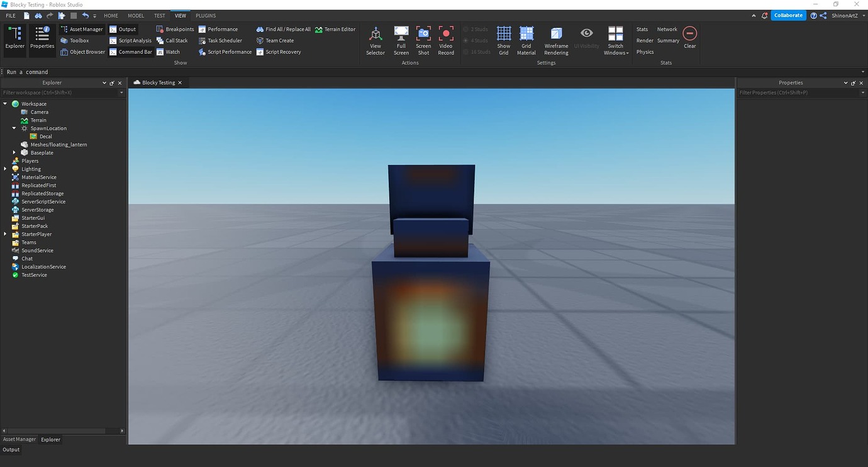Toggle the Properties panel button

click(42, 40)
